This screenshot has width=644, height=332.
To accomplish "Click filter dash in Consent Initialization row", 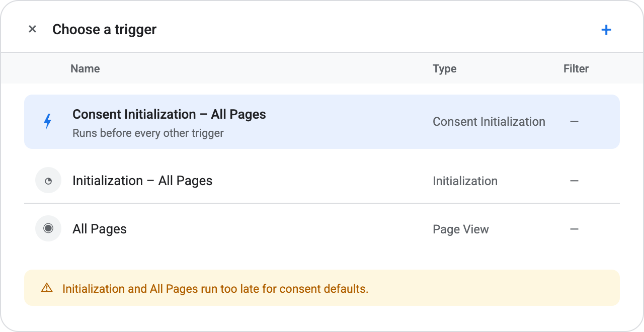I will pyautogui.click(x=574, y=122).
